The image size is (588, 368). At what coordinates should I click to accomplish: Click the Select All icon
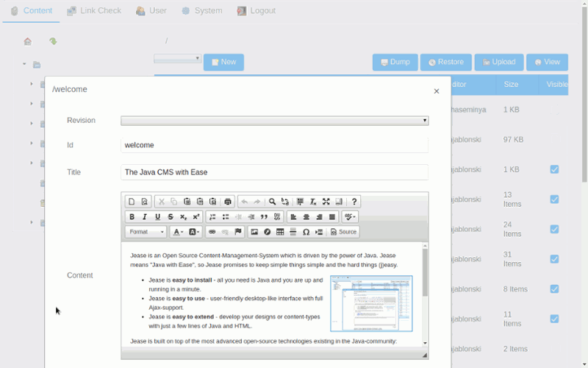coord(300,202)
